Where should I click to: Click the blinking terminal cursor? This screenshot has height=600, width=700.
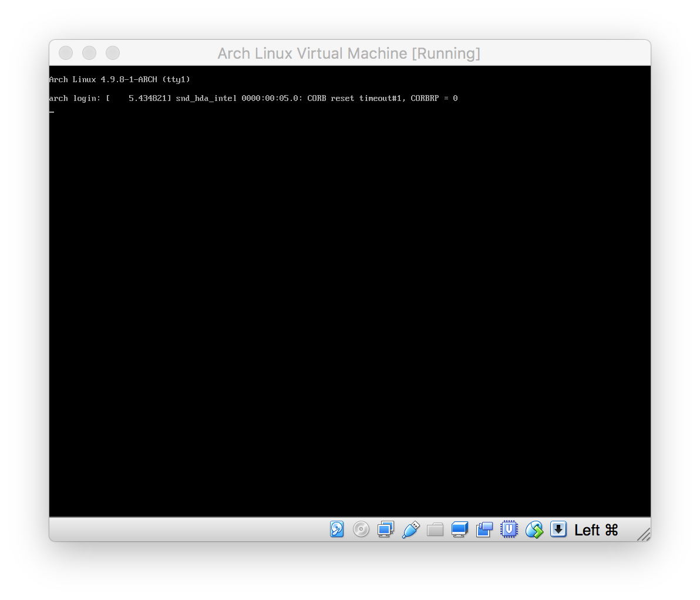tap(52, 112)
